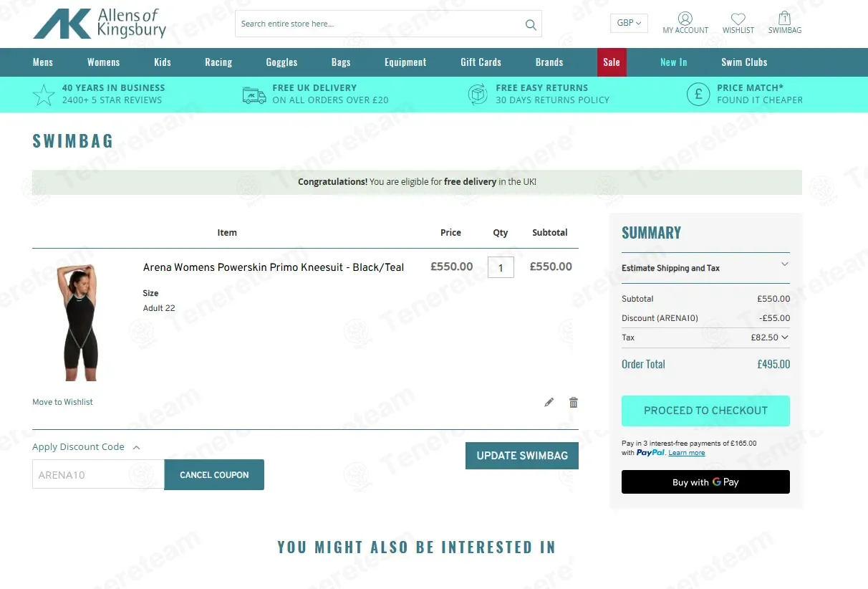This screenshot has width=868, height=589.
Task: Click the '30 Days Returns Policy' text
Action: click(x=552, y=100)
